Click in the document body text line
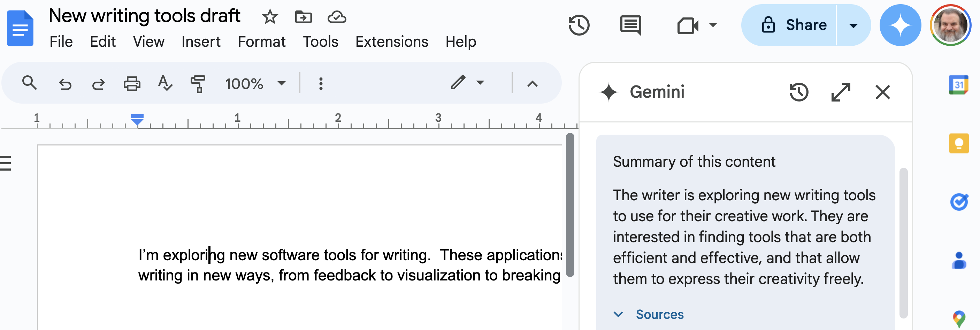Screen dimensions: 980x330 350,255
